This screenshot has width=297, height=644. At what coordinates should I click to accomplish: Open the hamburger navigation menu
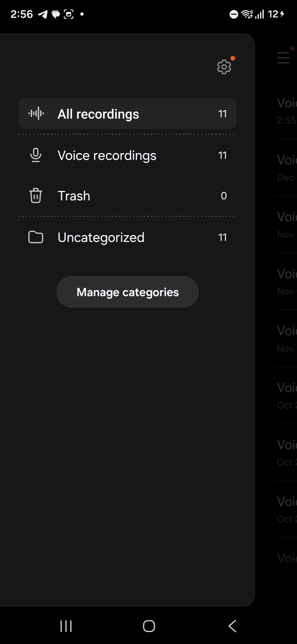[283, 58]
